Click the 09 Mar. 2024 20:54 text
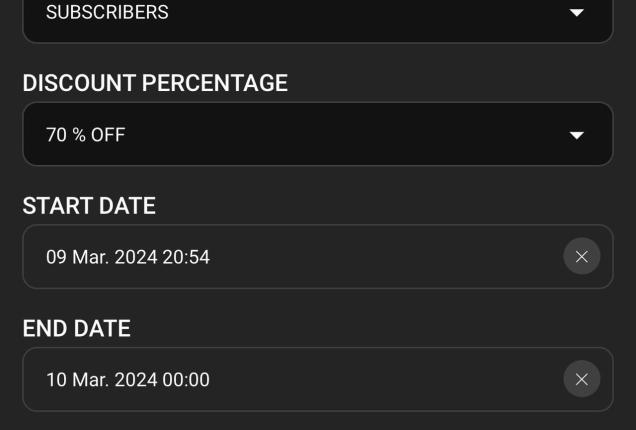 pyautogui.click(x=128, y=257)
